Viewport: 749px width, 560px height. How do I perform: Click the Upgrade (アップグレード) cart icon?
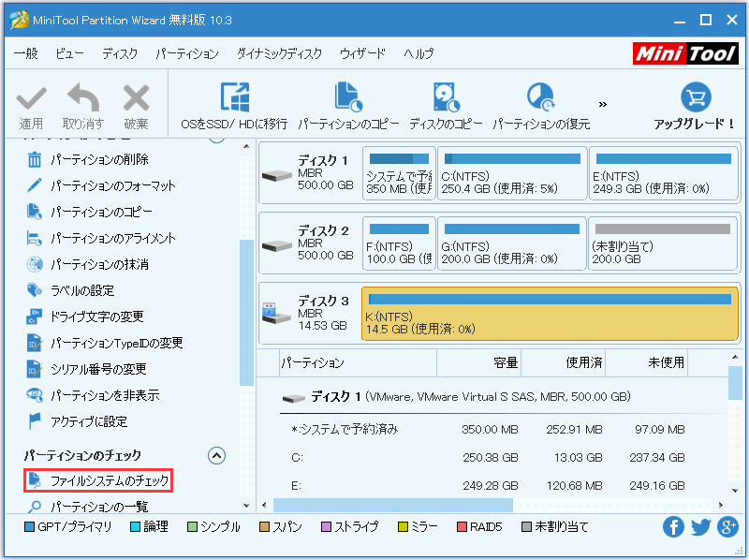pyautogui.click(x=696, y=97)
